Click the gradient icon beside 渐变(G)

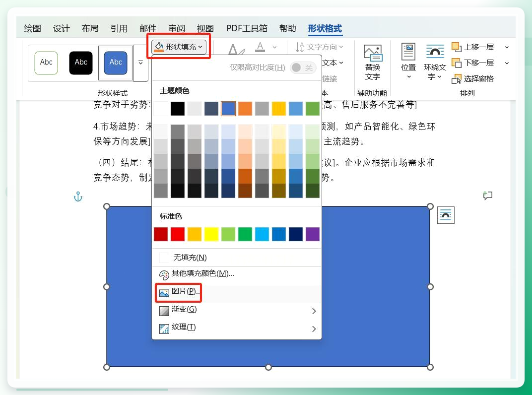[x=164, y=311]
